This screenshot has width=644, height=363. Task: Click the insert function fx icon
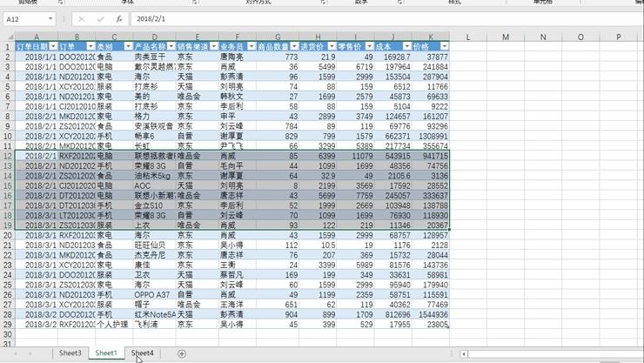pyautogui.click(x=119, y=18)
